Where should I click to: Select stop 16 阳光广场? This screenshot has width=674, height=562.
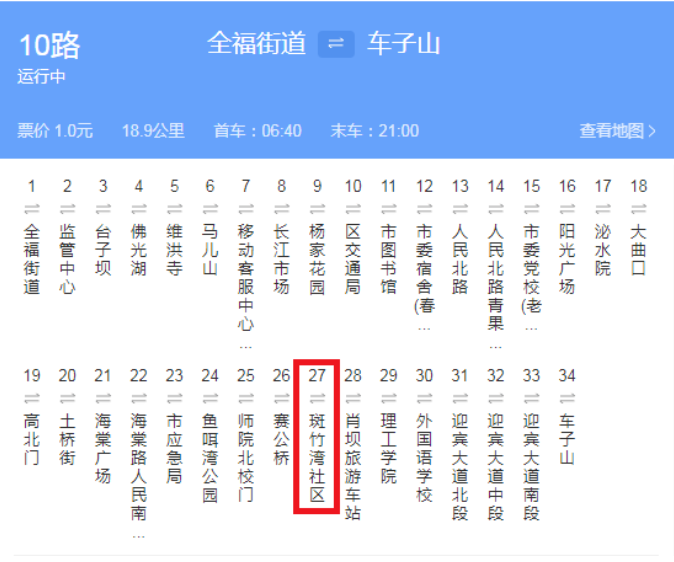(567, 259)
